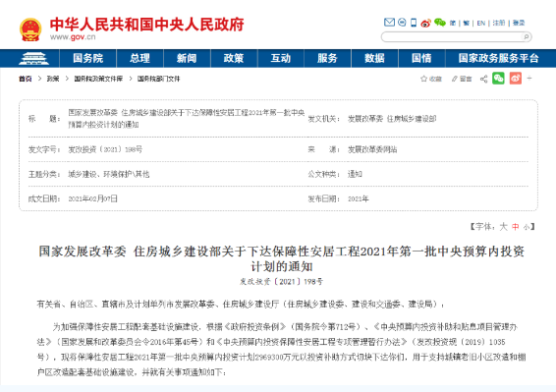Screen dimensions: 556x392
Task: Click the source value 发展改革委网站
Action: click(x=372, y=149)
